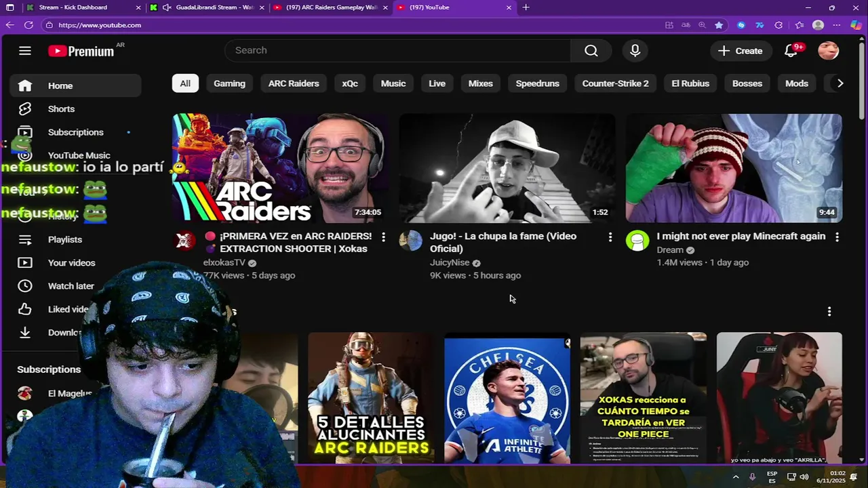This screenshot has height=488, width=868.
Task: Open the elxokasTV channel avatar
Action: click(x=185, y=241)
